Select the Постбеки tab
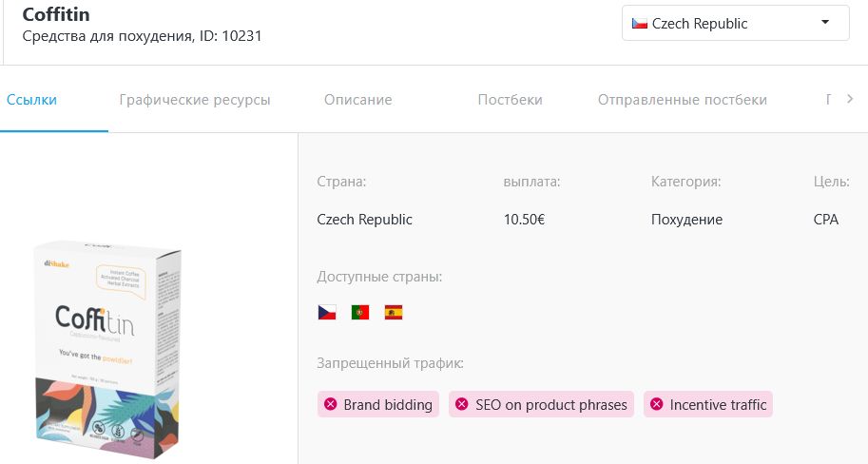 point(510,100)
